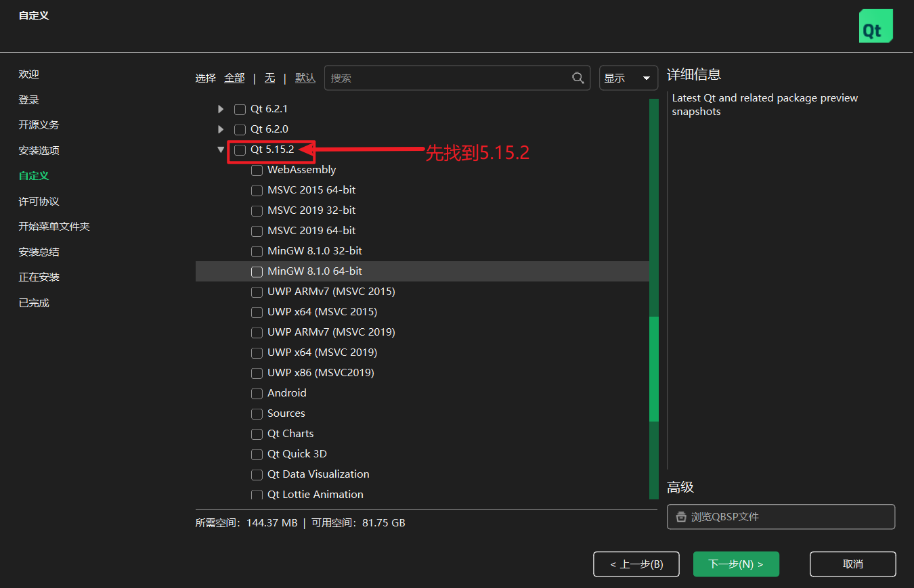
Task: Go to 欢迎 step in sidebar
Action: click(29, 74)
